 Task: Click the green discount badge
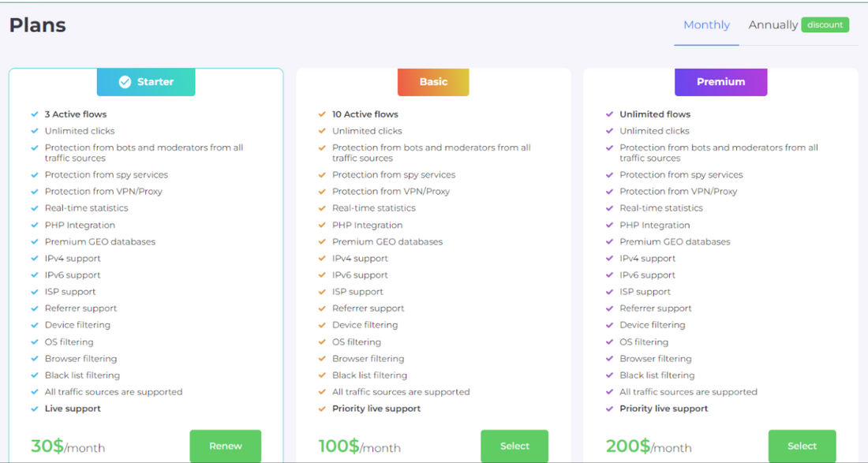pos(825,25)
